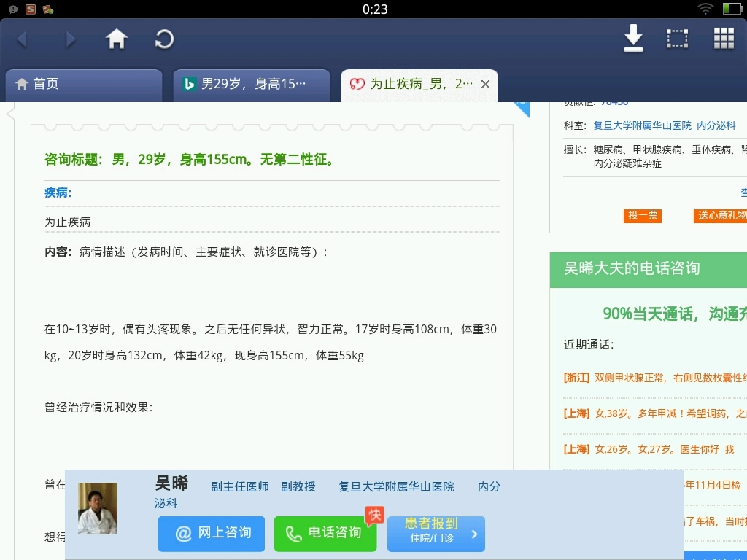Viewport: 747px width, 560px height.
Task: Open the grid menu icon
Action: (724, 38)
